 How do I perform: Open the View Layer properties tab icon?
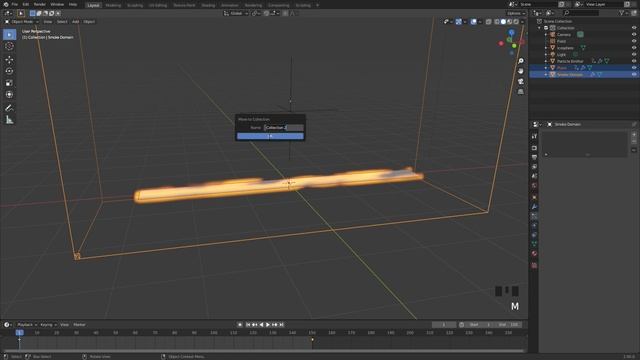click(x=534, y=167)
